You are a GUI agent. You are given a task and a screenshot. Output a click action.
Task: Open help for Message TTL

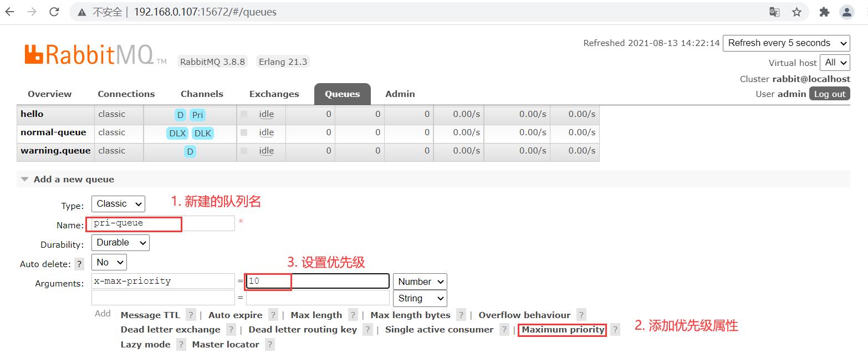[x=191, y=315]
